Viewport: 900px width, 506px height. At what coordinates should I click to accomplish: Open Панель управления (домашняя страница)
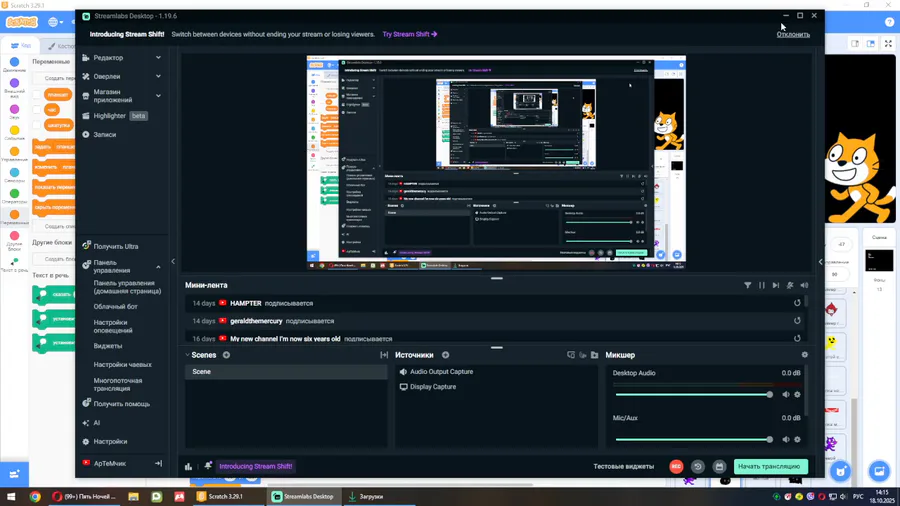127,287
